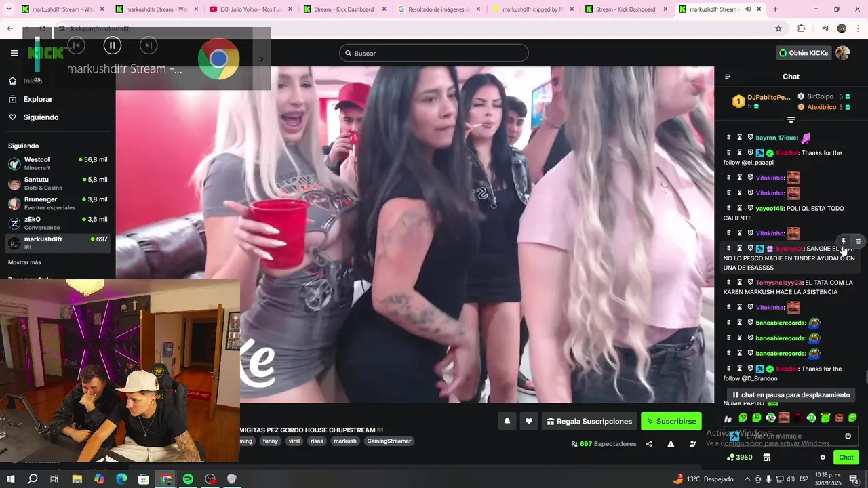Image resolution: width=868 pixels, height=488 pixels.
Task: Open the browser extensions puzzle icon
Action: 802,28
